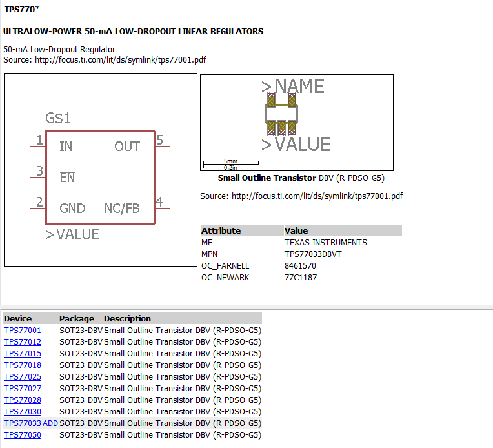Open the TPS77027 device link
The height and width of the screenshot is (448, 493).
(23, 389)
